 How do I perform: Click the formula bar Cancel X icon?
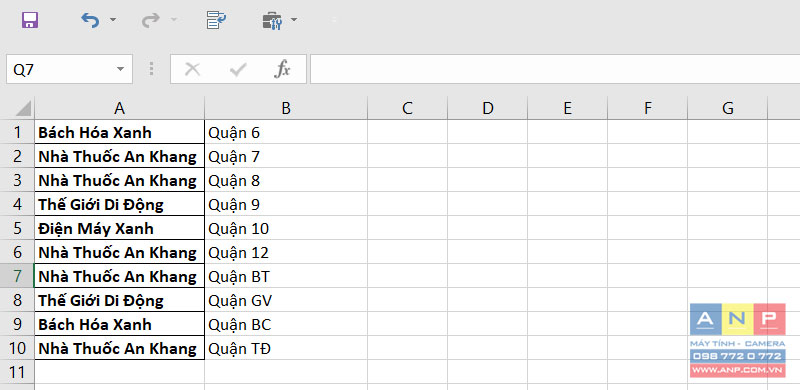(x=192, y=69)
